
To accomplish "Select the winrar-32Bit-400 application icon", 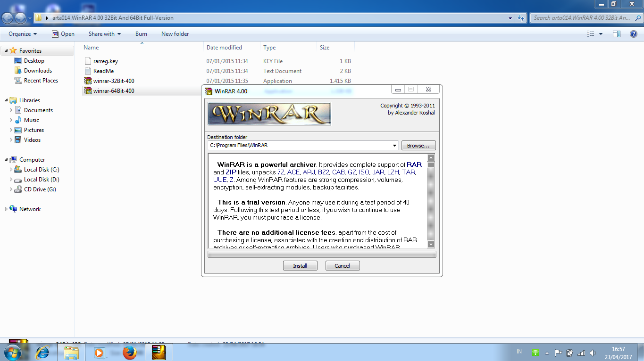I will pos(87,81).
